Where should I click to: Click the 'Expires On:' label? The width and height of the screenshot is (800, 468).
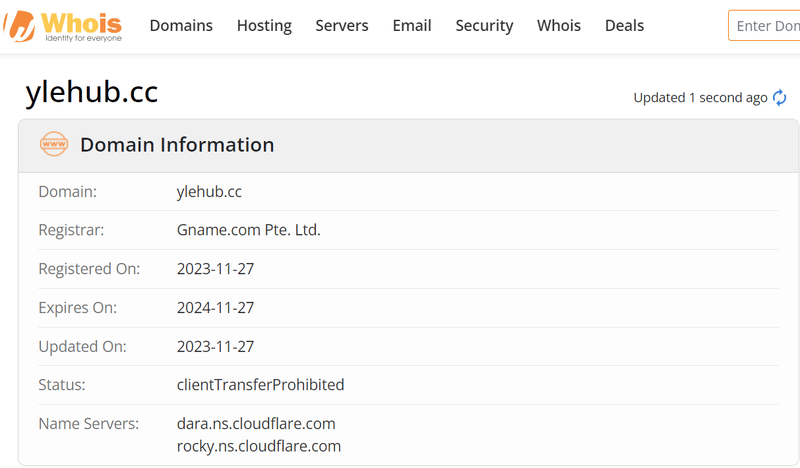78,308
